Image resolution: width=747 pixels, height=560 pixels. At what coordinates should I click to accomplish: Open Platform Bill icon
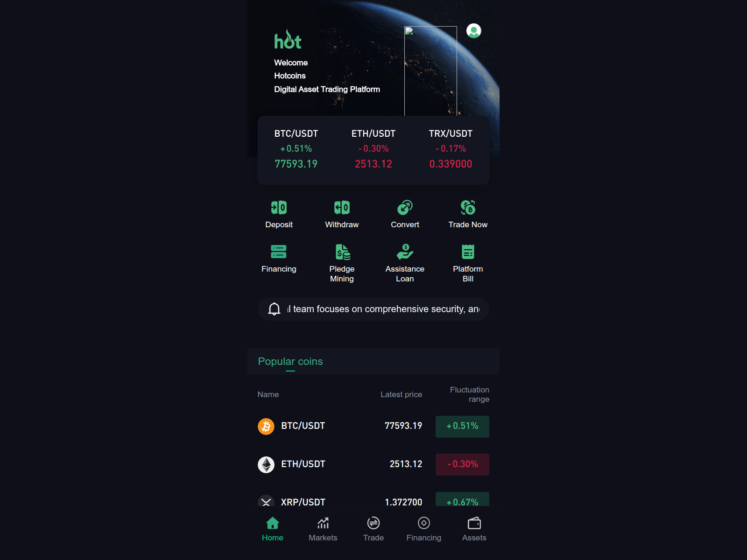pos(468,252)
